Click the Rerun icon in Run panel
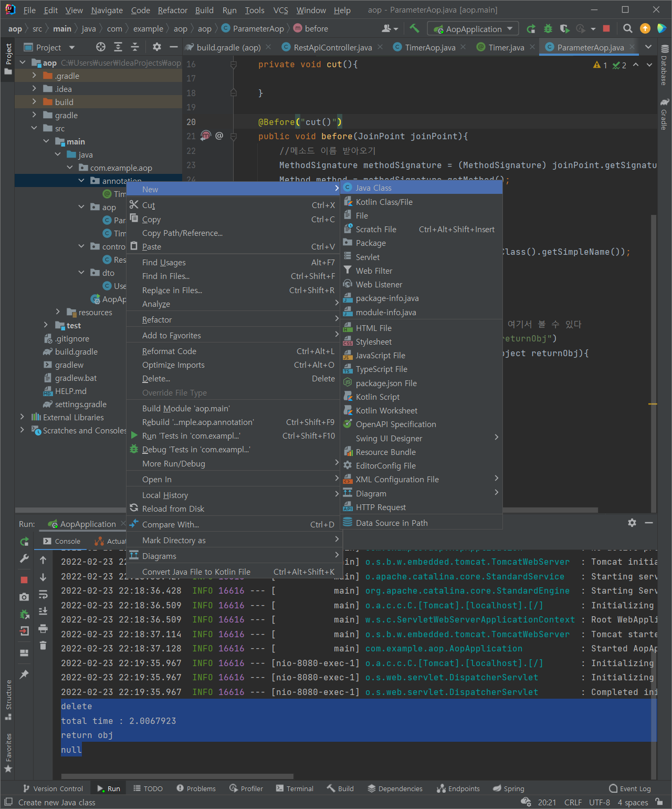This screenshot has height=809, width=672. 24,542
